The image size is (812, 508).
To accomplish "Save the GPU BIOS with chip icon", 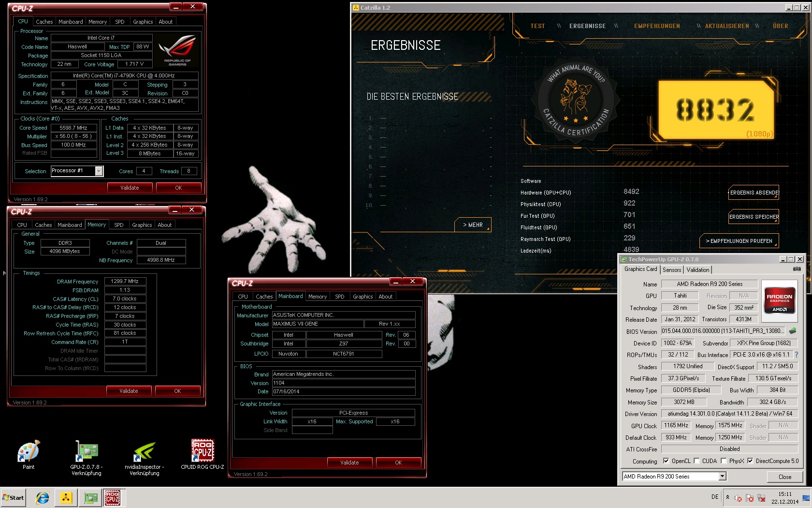I will [793, 331].
